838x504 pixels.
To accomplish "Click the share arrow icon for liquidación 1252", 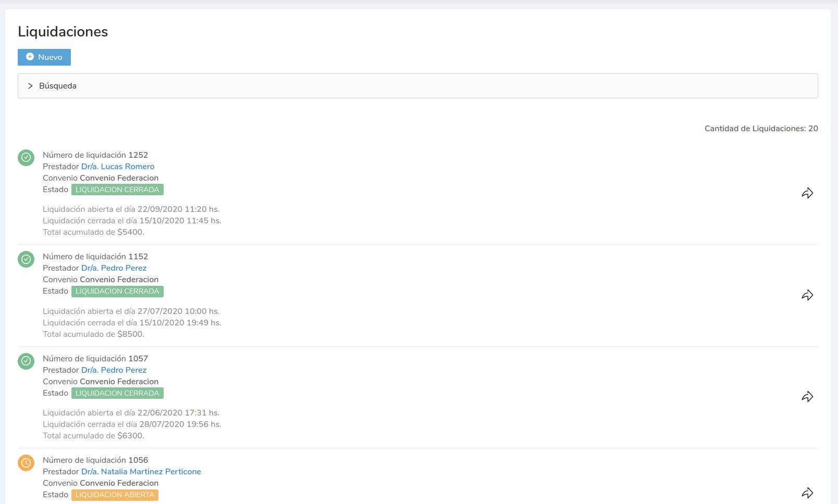I will (807, 193).
